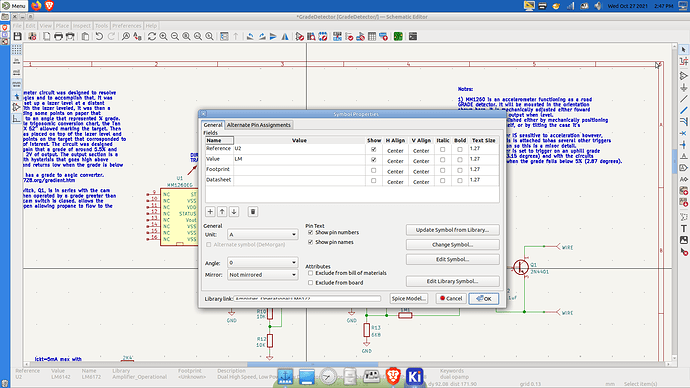Switch to the General tab

[x=213, y=125]
